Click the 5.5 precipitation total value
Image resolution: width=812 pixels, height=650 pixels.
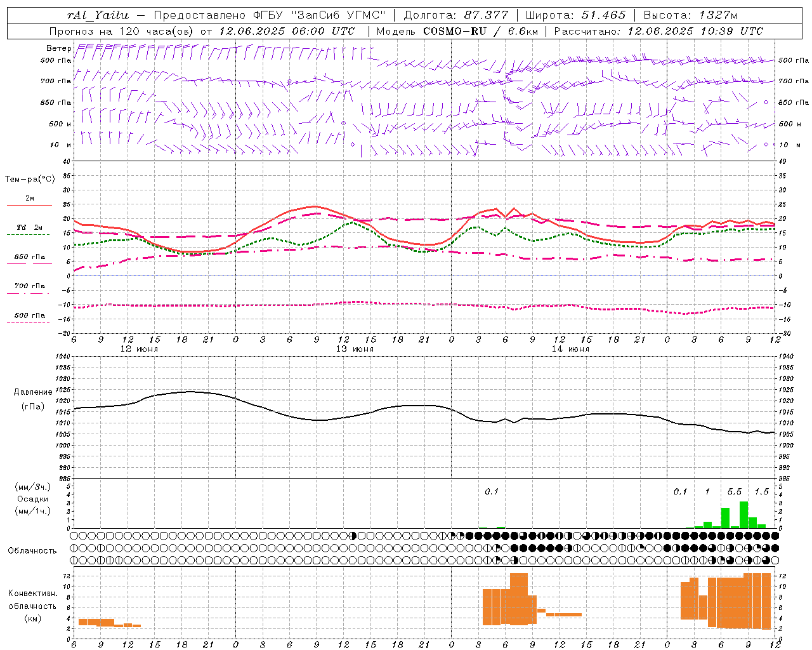coord(735,492)
